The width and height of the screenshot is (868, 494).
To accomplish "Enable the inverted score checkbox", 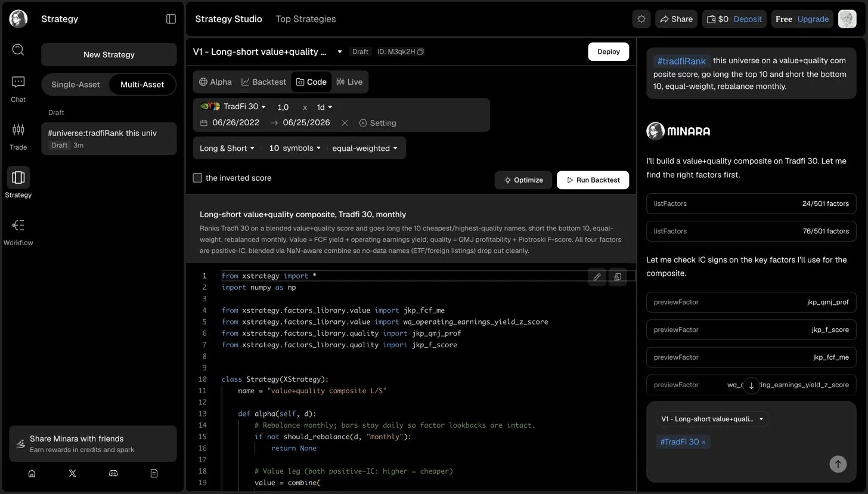I will click(197, 178).
